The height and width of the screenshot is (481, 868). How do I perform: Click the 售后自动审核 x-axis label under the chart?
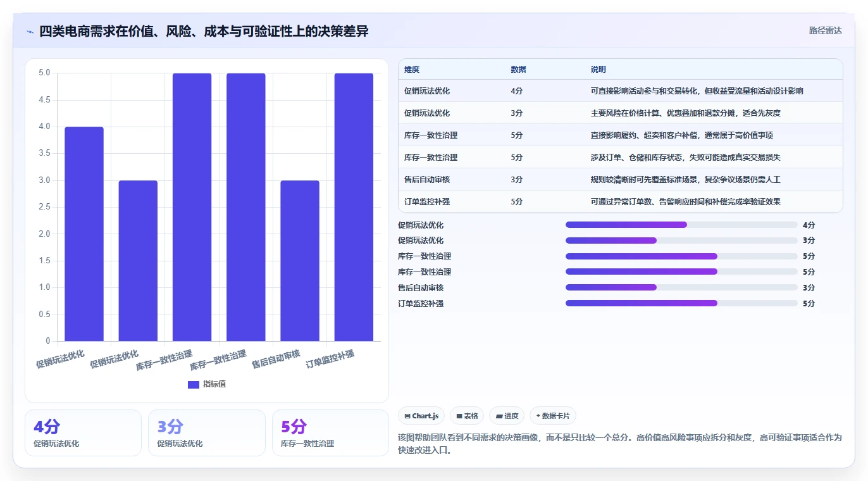[276, 359]
